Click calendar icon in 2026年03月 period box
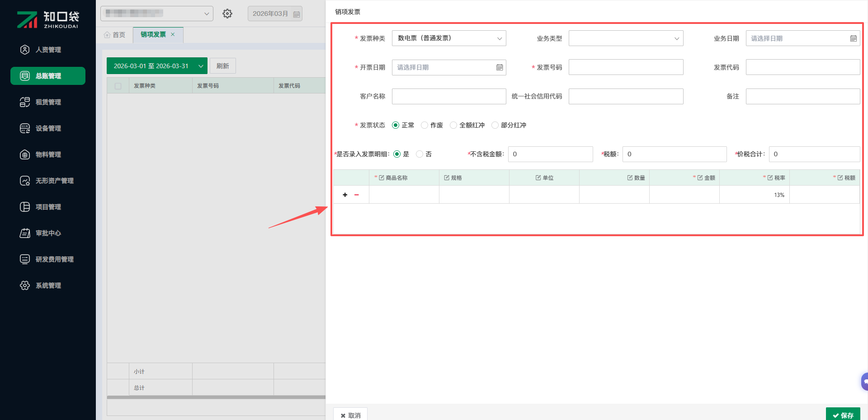Screen dimensions: 868x420 click(297, 14)
